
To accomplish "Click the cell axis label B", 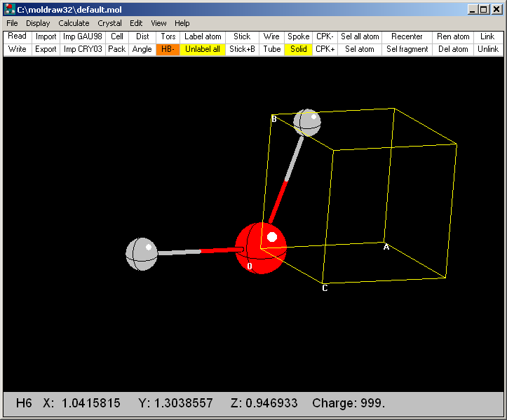I will [274, 119].
